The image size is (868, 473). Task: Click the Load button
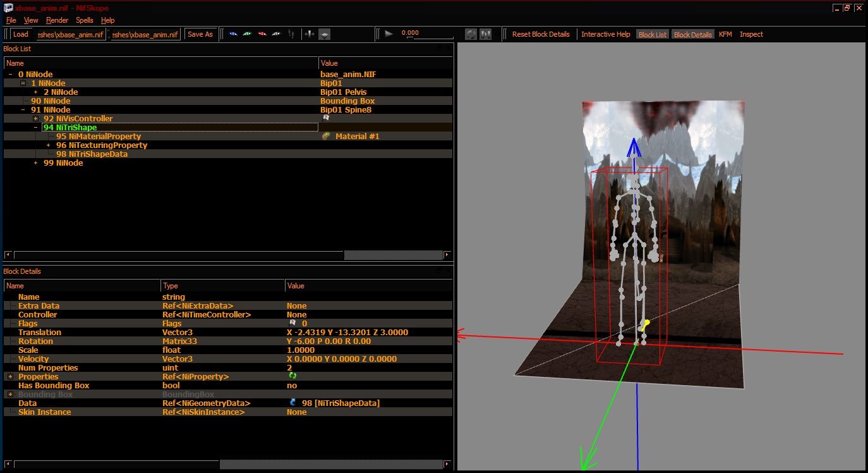(20, 34)
